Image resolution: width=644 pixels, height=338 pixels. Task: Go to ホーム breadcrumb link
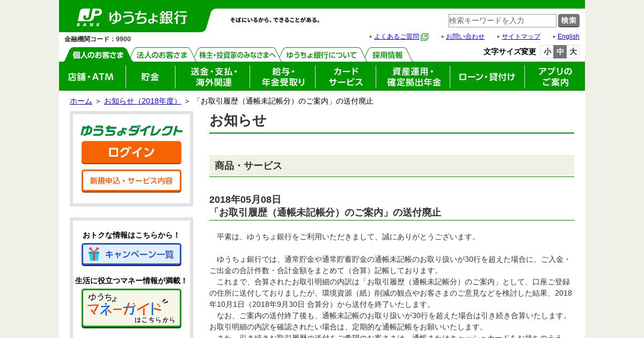pos(81,101)
